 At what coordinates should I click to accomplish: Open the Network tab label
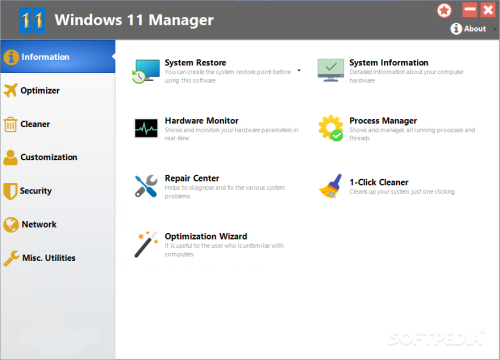[39, 224]
